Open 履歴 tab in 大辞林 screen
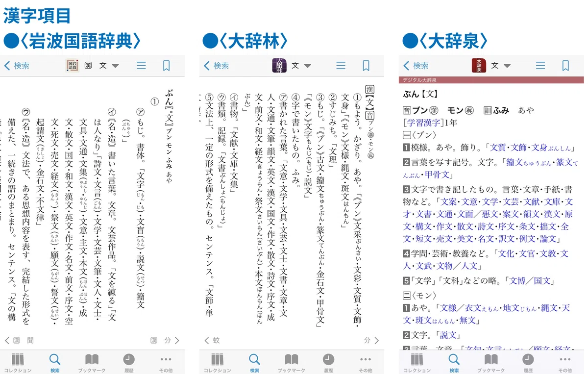 click(328, 363)
